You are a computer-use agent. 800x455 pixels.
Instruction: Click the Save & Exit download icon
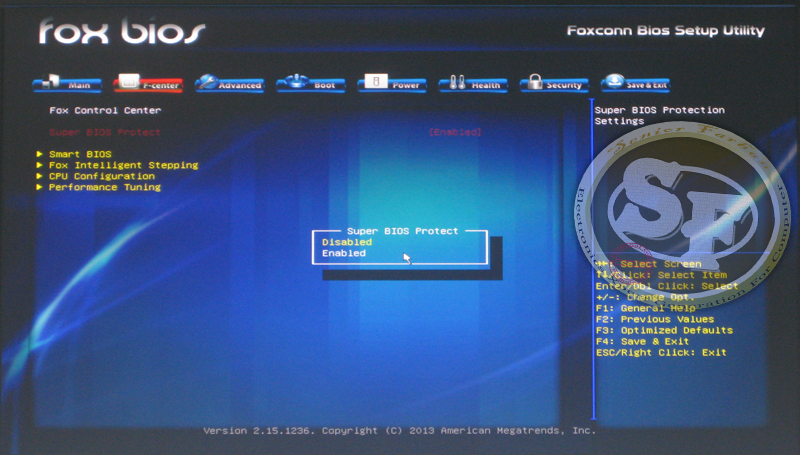tap(615, 81)
